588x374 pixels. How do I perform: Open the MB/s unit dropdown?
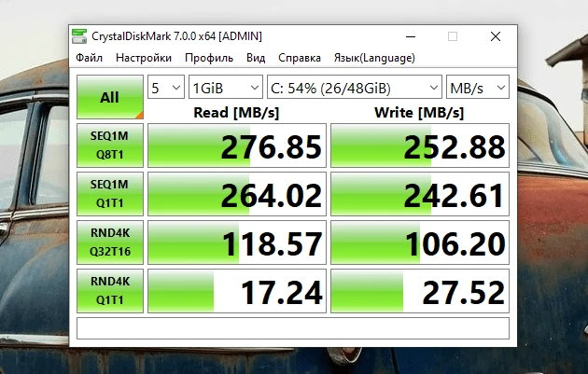coord(477,87)
